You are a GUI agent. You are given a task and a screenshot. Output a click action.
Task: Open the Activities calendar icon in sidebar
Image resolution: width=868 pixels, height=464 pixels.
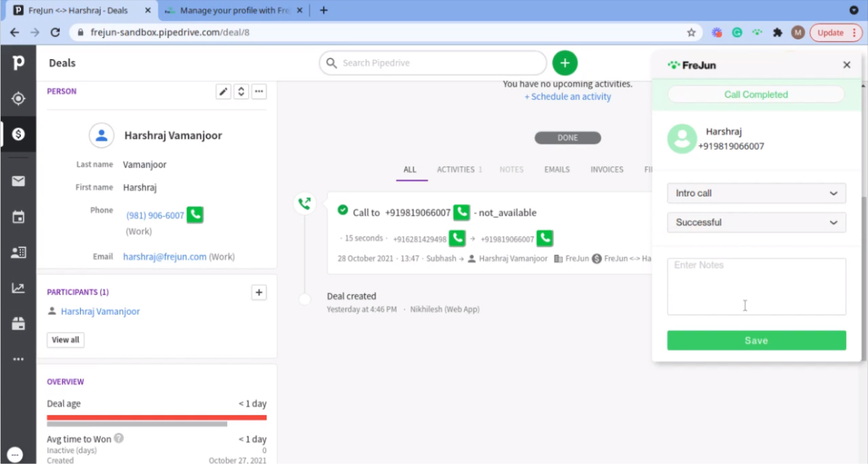coord(18,217)
